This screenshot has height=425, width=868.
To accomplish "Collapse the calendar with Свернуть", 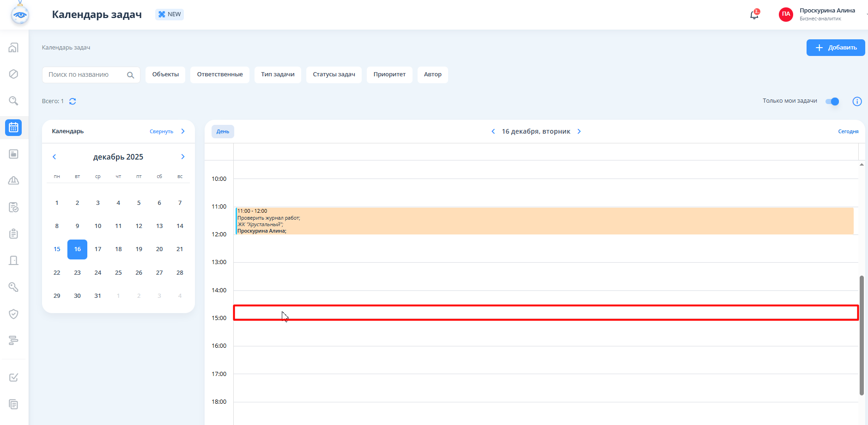I will (161, 131).
